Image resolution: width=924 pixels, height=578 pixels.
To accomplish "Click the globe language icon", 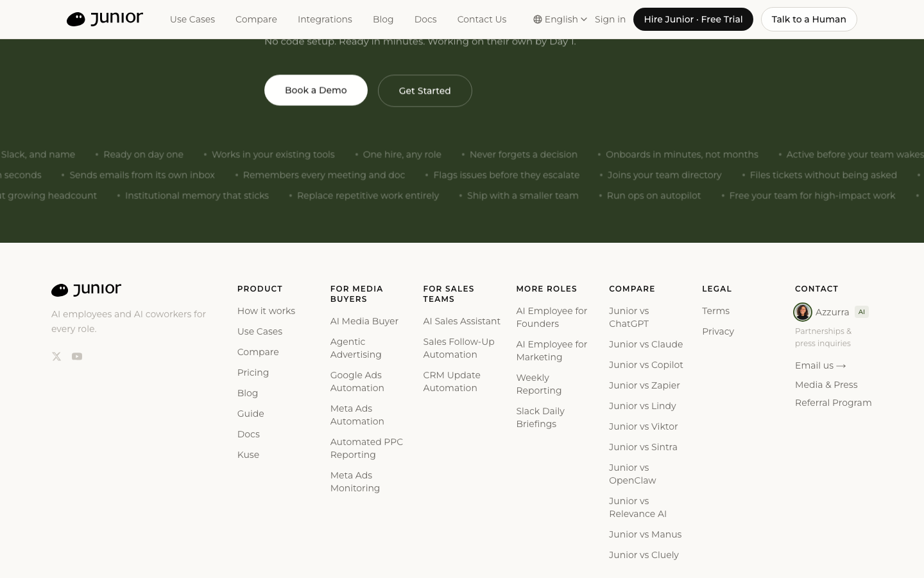I will pos(538,19).
